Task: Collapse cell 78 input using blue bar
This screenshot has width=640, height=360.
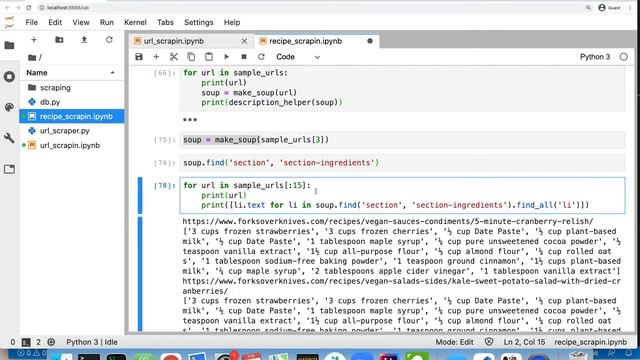Action: [x=140, y=196]
